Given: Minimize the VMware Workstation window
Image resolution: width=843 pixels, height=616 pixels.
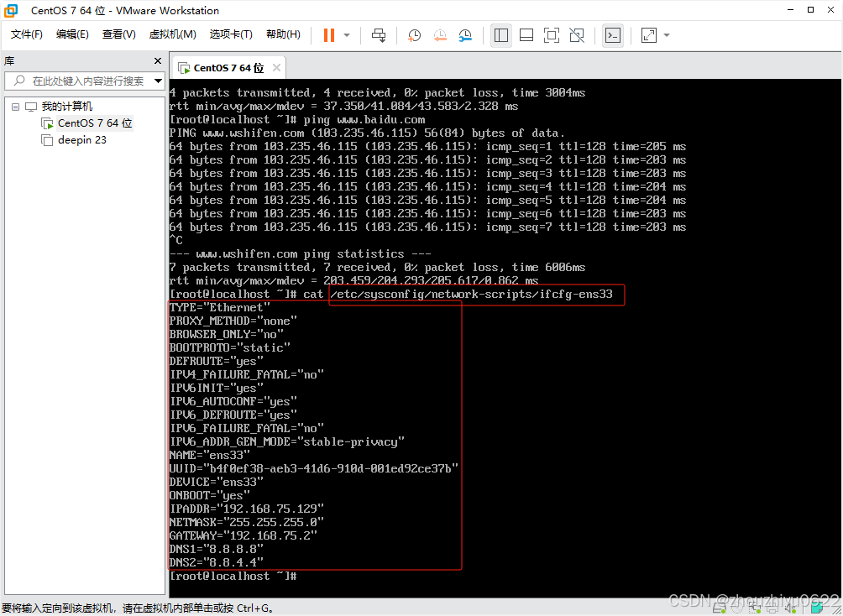Looking at the screenshot, I should coord(790,10).
